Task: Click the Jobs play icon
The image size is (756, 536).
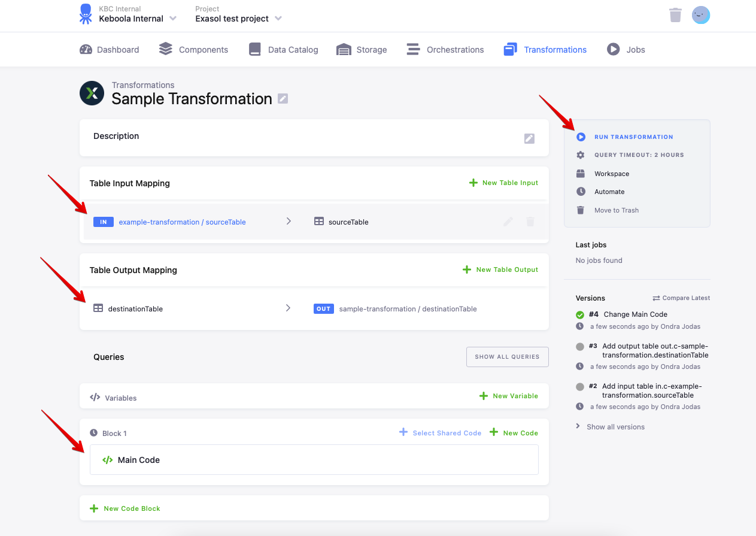Action: pos(613,49)
